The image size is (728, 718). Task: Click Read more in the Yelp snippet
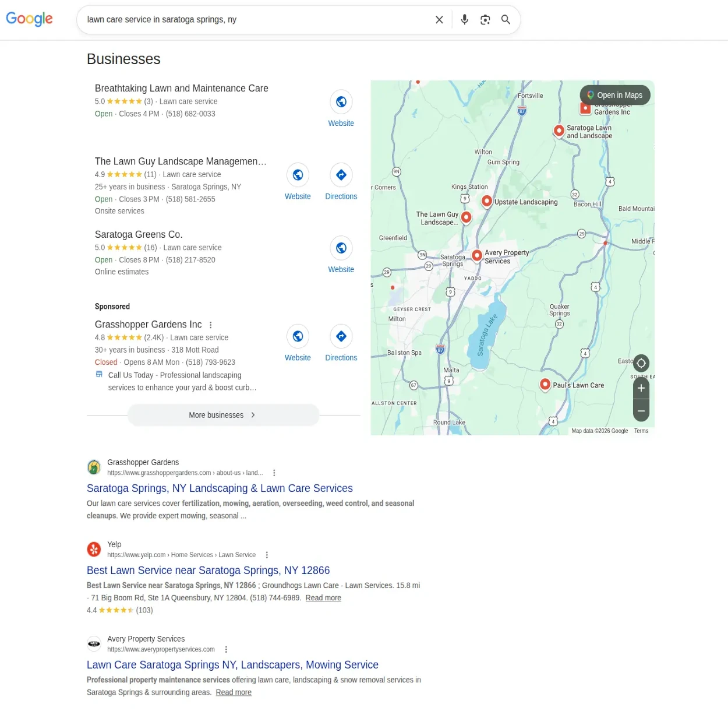[323, 598]
